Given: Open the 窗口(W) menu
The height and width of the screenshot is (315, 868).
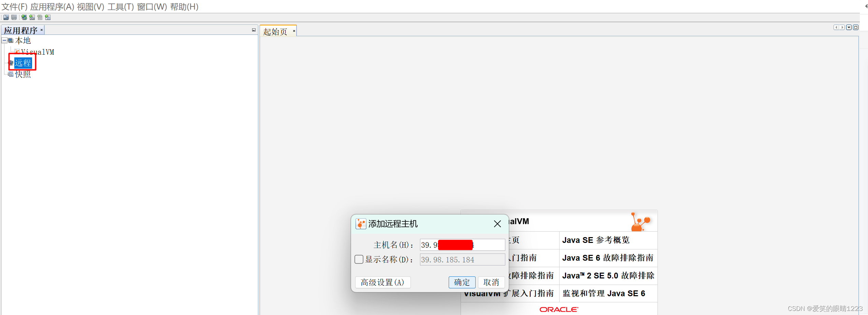Looking at the screenshot, I should click(x=152, y=6).
